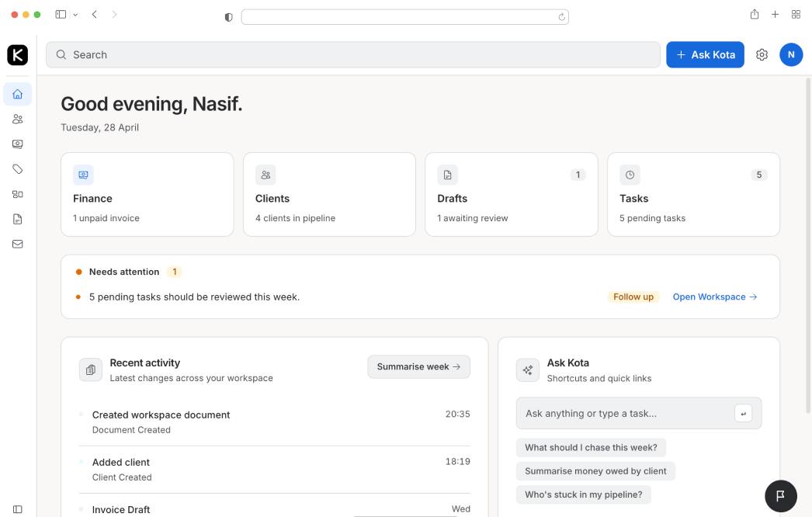Open the N user avatar menu

[791, 54]
